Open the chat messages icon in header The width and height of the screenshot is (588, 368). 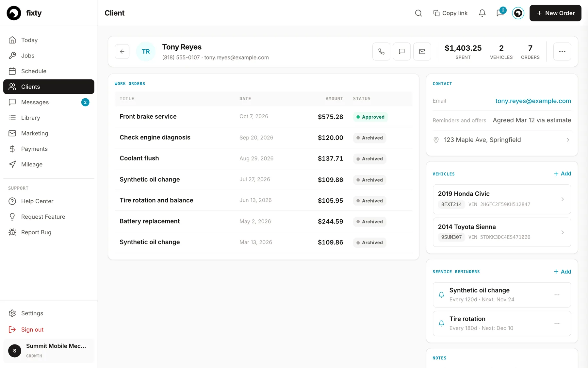coord(500,13)
